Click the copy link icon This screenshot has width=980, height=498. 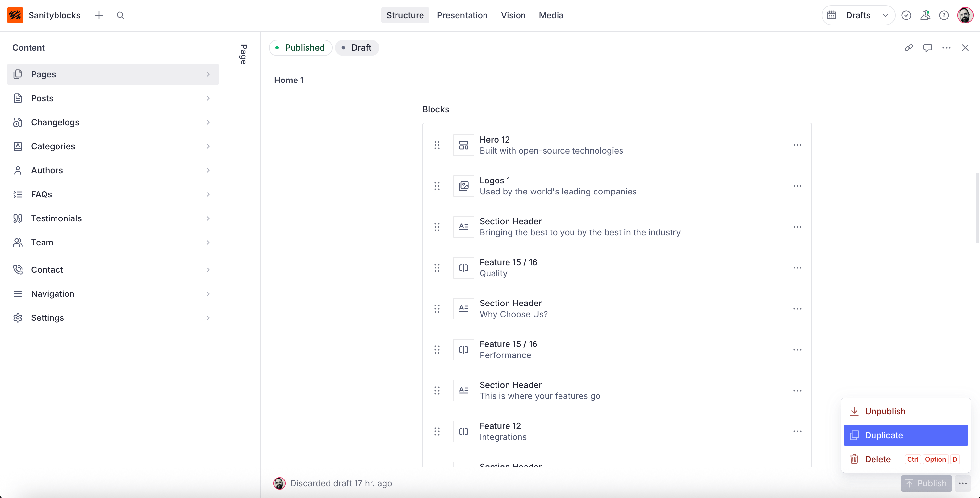909,47
